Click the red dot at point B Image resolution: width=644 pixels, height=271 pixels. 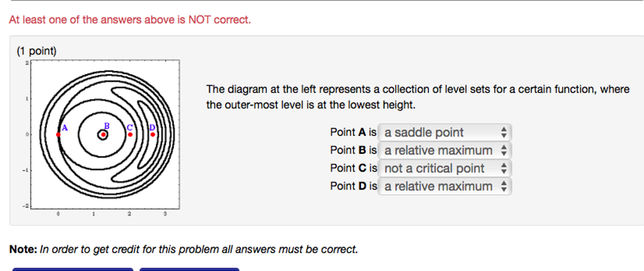(103, 135)
